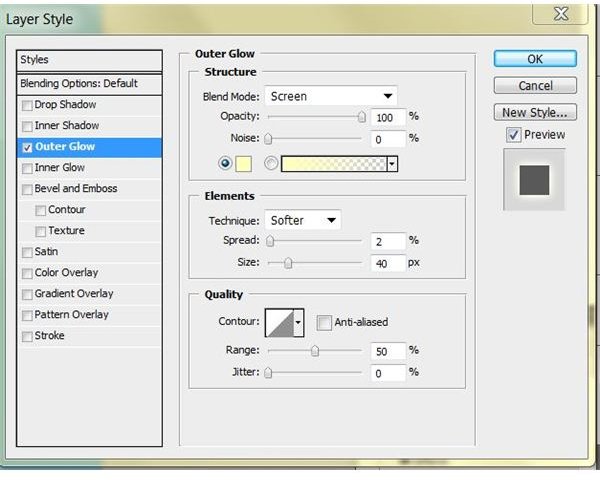Close the Layer Style dialog

[x=561, y=15]
